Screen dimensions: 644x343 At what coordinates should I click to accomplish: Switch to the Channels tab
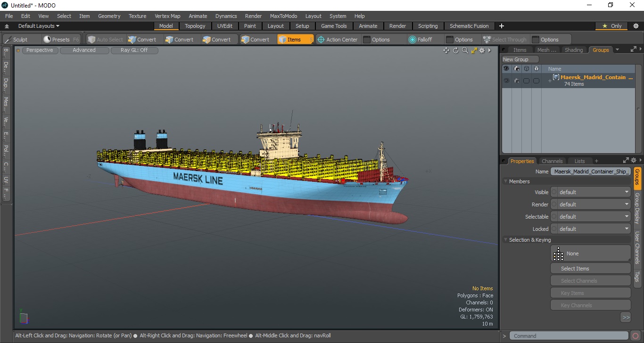click(x=552, y=161)
